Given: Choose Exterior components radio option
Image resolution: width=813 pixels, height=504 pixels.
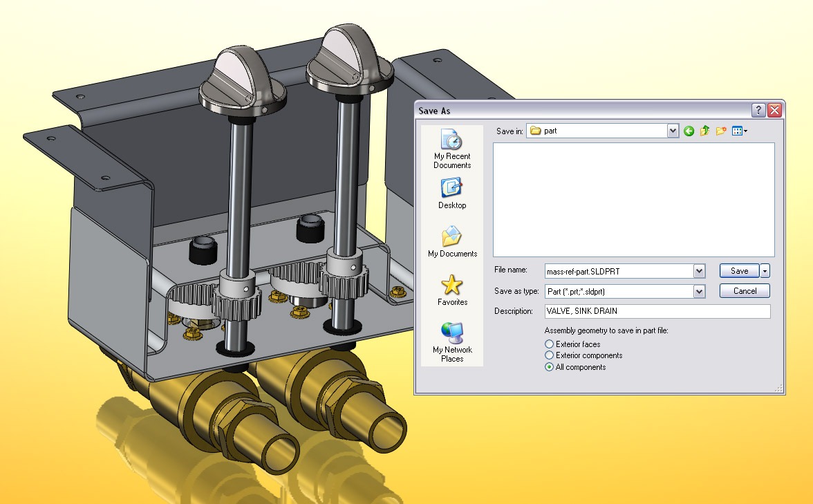Looking at the screenshot, I should [549, 355].
